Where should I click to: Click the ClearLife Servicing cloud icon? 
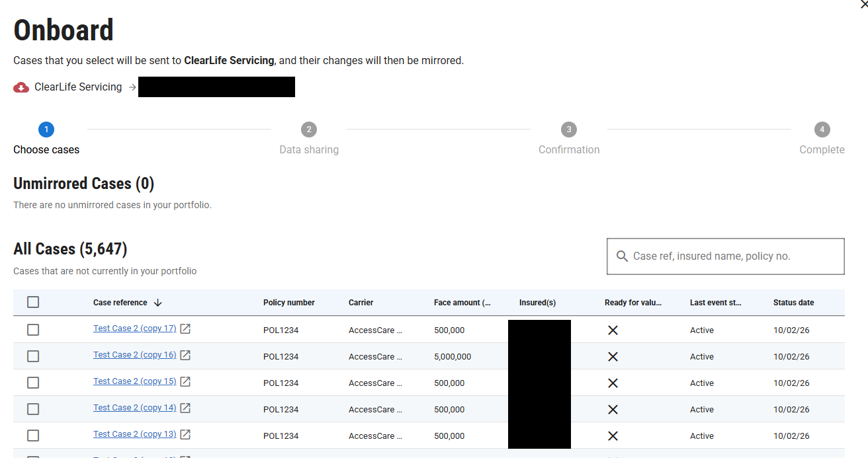pyautogui.click(x=21, y=87)
